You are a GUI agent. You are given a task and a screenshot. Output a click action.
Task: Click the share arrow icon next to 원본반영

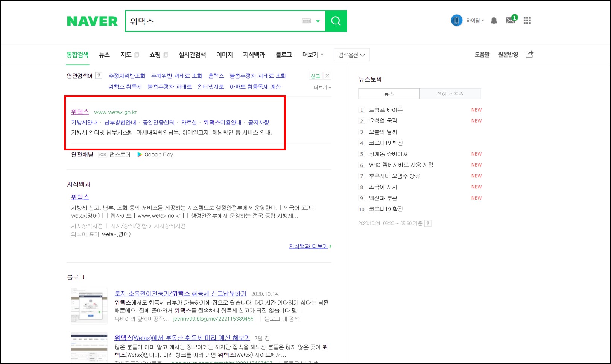(x=529, y=54)
